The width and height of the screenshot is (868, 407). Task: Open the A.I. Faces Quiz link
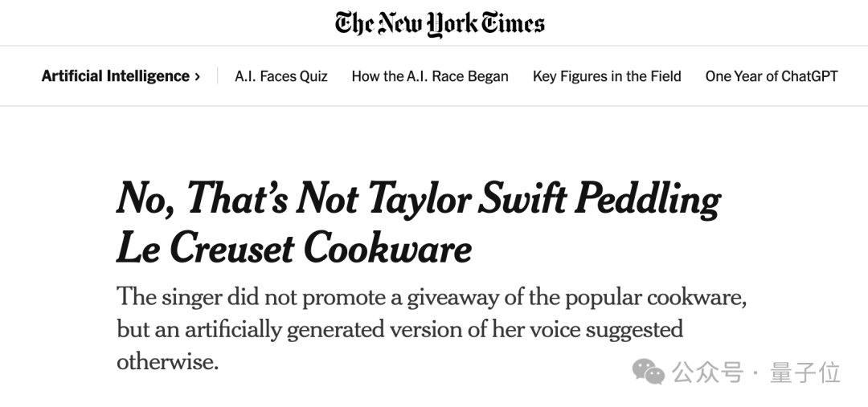pyautogui.click(x=281, y=76)
